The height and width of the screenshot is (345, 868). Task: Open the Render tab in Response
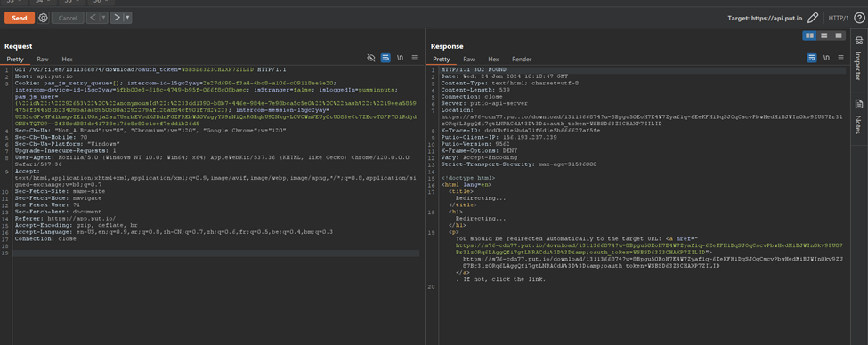pyautogui.click(x=522, y=60)
